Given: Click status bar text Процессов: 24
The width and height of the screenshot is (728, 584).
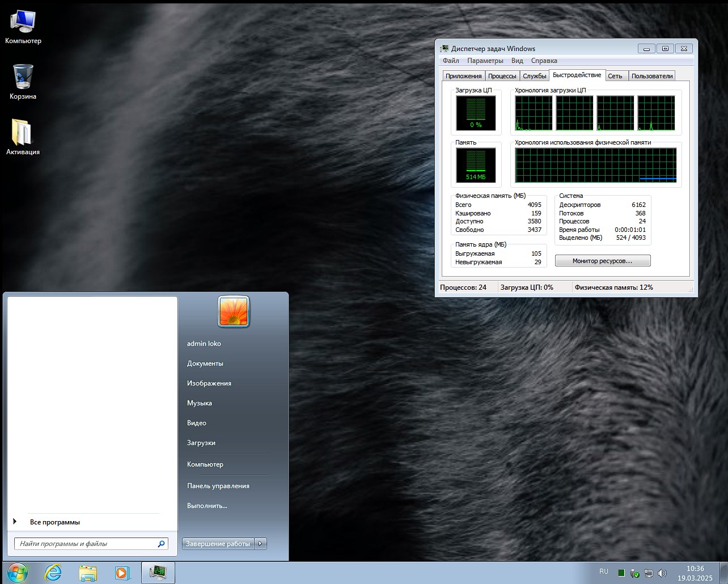Looking at the screenshot, I should [x=463, y=287].
